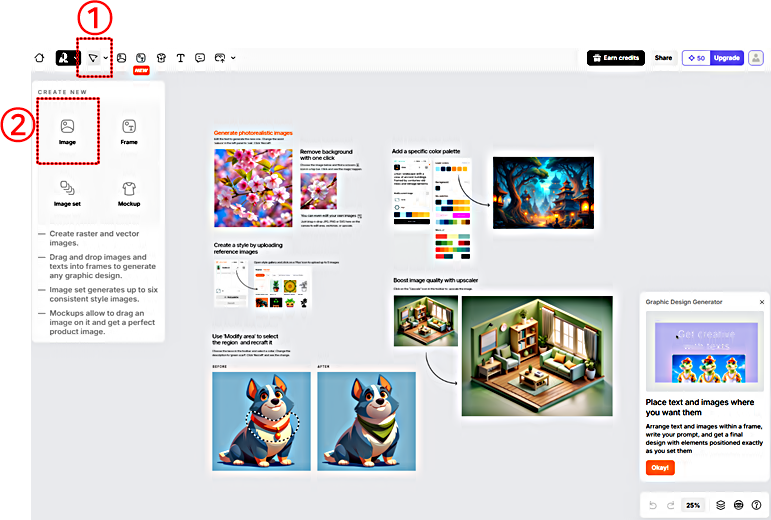Click "Use 'Modify area' to select" text
The image size is (771, 520).
245,336
